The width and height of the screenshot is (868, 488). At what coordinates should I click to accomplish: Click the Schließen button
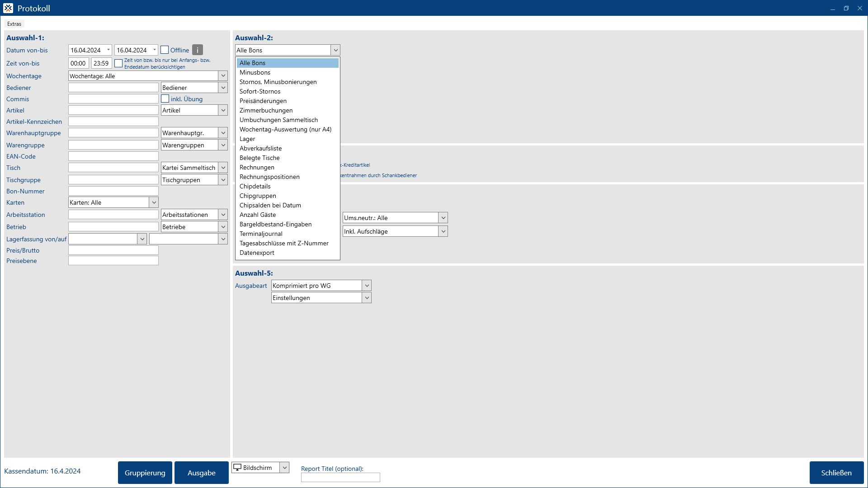[836, 473]
